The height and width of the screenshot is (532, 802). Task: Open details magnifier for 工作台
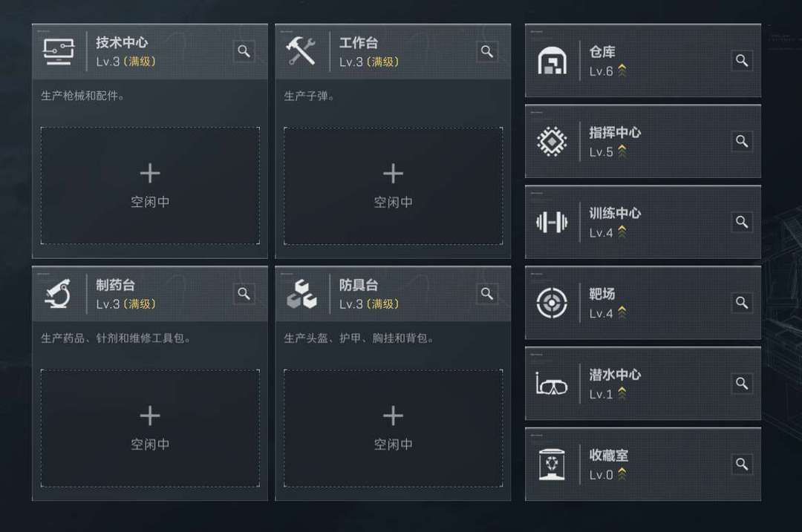tap(487, 51)
